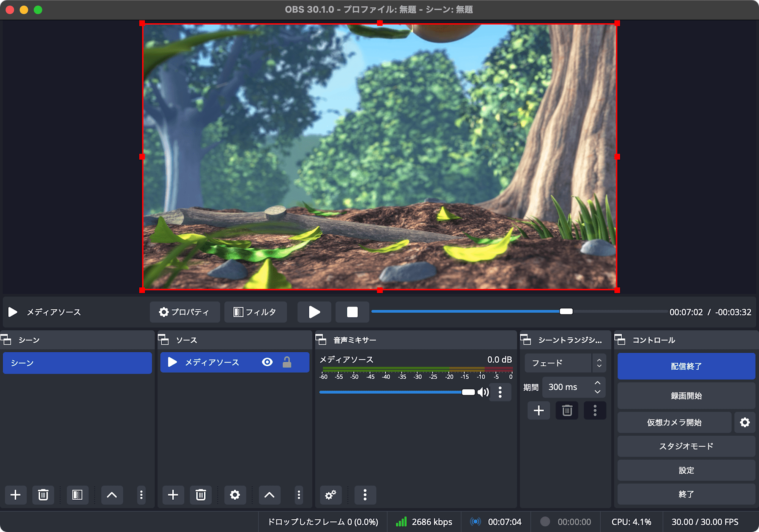This screenshot has width=759, height=532.
Task: Select メディアソース in the sources list
Action: [235, 362]
